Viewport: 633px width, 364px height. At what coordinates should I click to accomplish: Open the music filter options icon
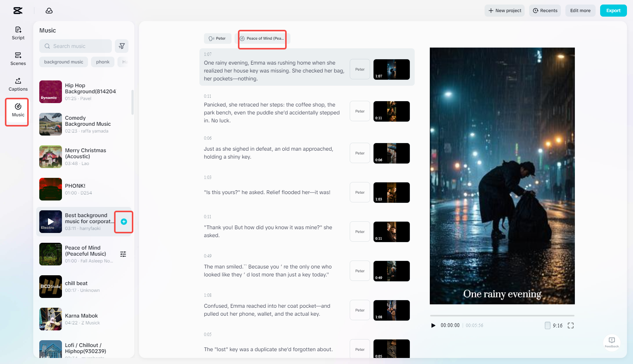pyautogui.click(x=122, y=46)
